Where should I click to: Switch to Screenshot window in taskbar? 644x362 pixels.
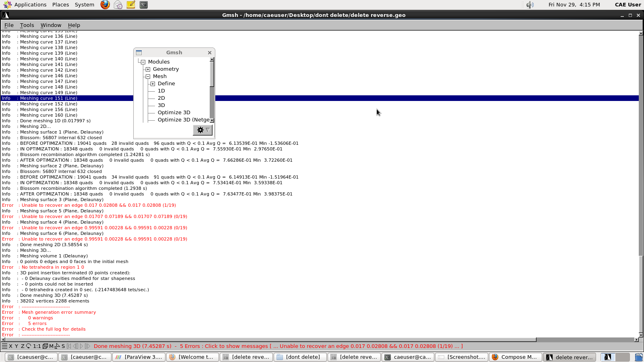point(461,357)
